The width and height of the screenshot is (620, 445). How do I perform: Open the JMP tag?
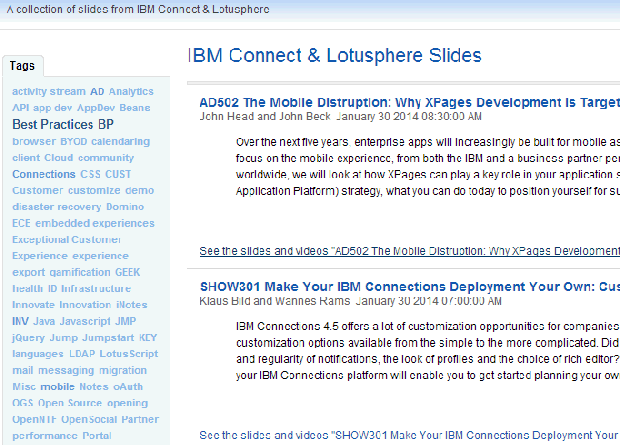coord(125,321)
